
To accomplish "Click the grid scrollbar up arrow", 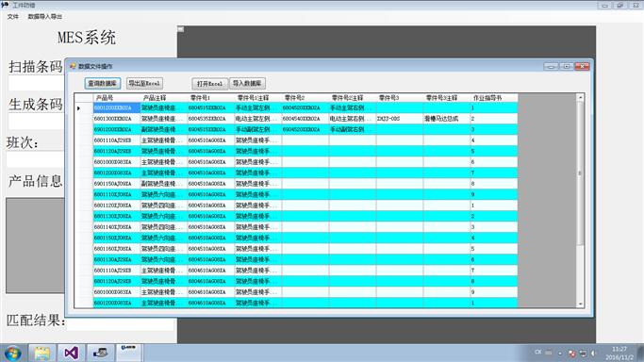I will point(580,97).
